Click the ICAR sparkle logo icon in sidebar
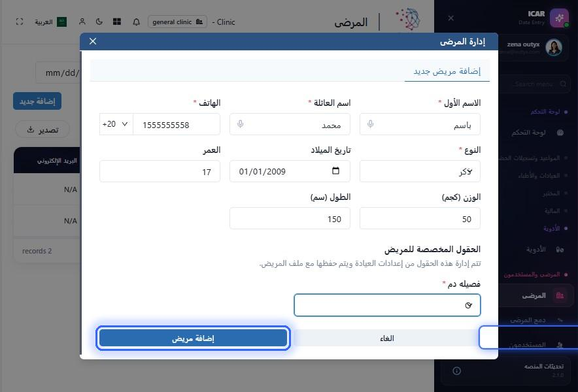Image resolution: width=578 pixels, height=392 pixels. (x=559, y=18)
